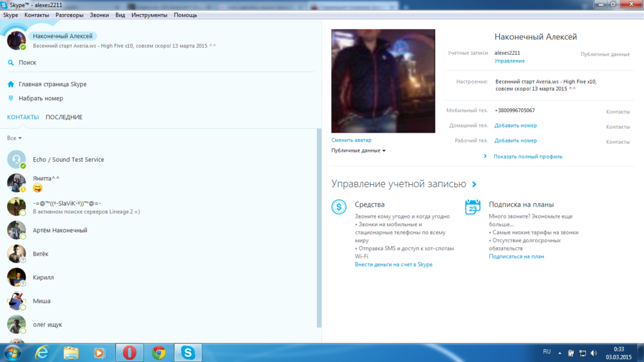Select Echo / Sound Test Service avatar

point(17,160)
